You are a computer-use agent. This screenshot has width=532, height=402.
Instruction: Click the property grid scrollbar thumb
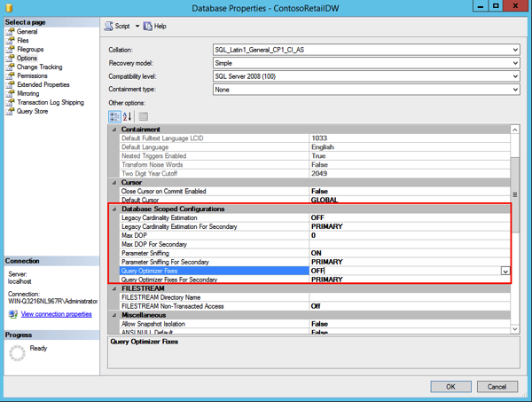click(x=514, y=195)
